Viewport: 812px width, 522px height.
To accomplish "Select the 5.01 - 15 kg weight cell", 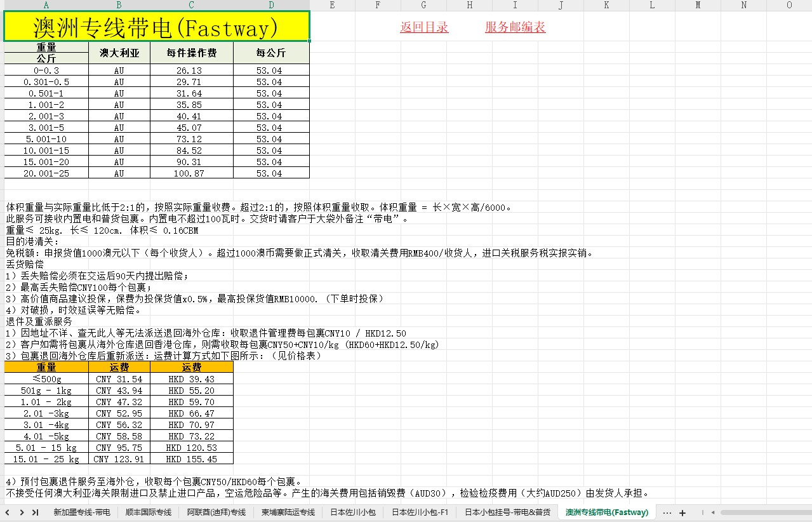I will point(46,448).
